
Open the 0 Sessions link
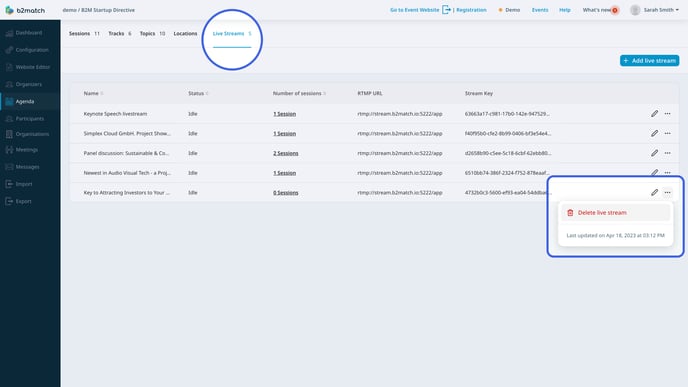tap(286, 193)
